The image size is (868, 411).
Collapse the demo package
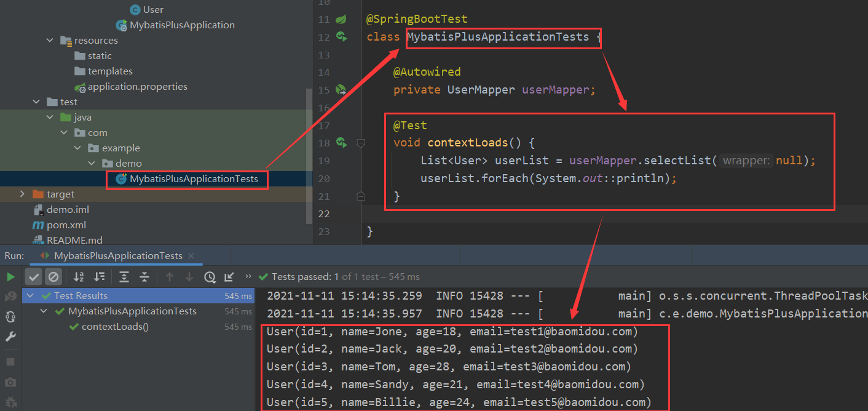90,164
